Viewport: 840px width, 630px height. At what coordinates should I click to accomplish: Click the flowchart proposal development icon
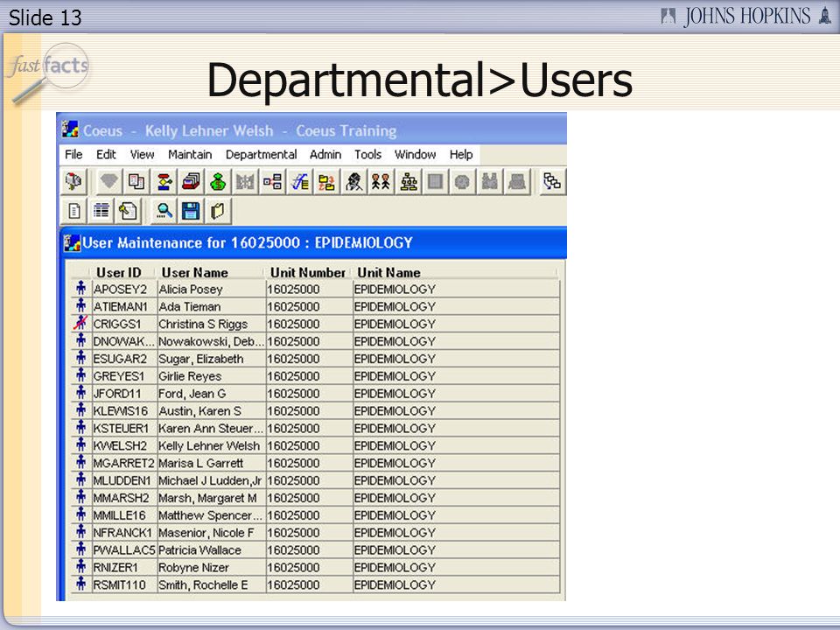(164, 182)
